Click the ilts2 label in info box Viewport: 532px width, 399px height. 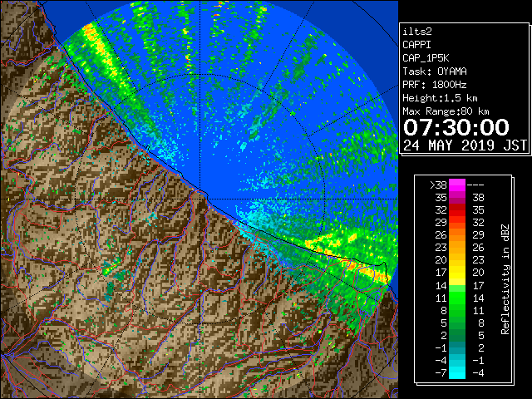coord(417,32)
